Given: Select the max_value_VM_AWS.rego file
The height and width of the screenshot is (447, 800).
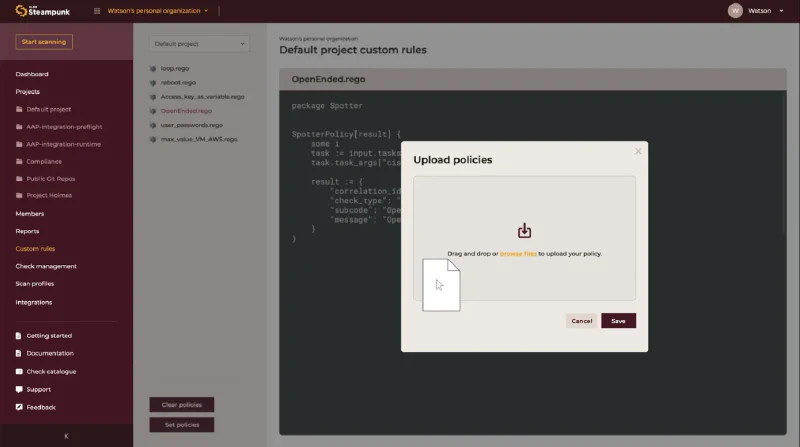Looking at the screenshot, I should pyautogui.click(x=199, y=139).
